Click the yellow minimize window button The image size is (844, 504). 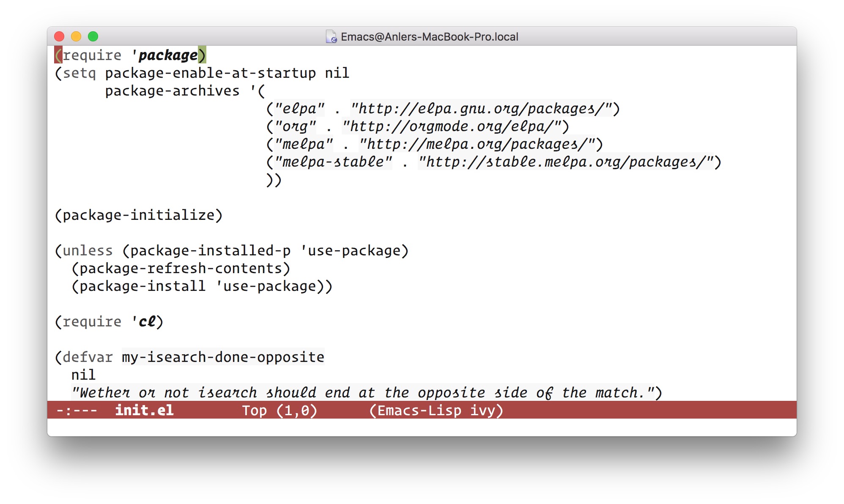76,37
